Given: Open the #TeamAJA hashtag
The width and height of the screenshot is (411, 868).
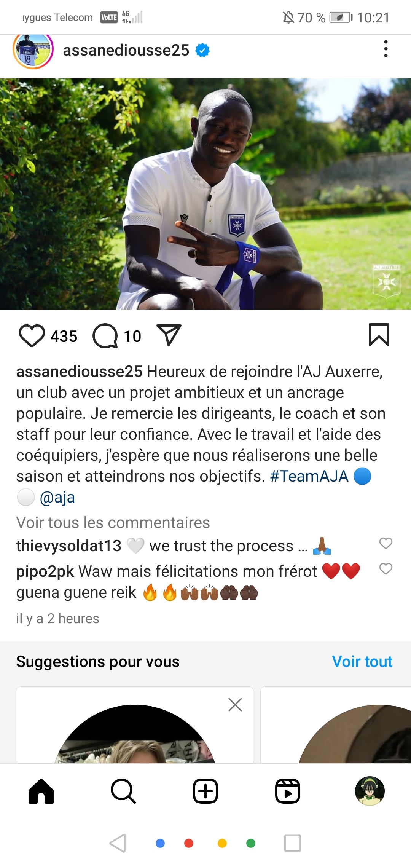Looking at the screenshot, I should [x=309, y=476].
